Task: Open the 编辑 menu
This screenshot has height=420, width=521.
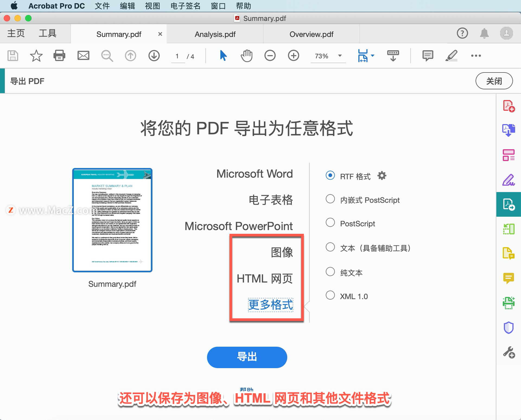Action: pos(128,6)
